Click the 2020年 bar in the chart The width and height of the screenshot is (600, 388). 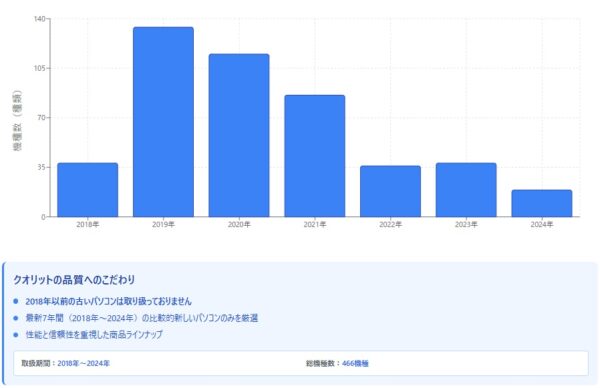click(239, 135)
